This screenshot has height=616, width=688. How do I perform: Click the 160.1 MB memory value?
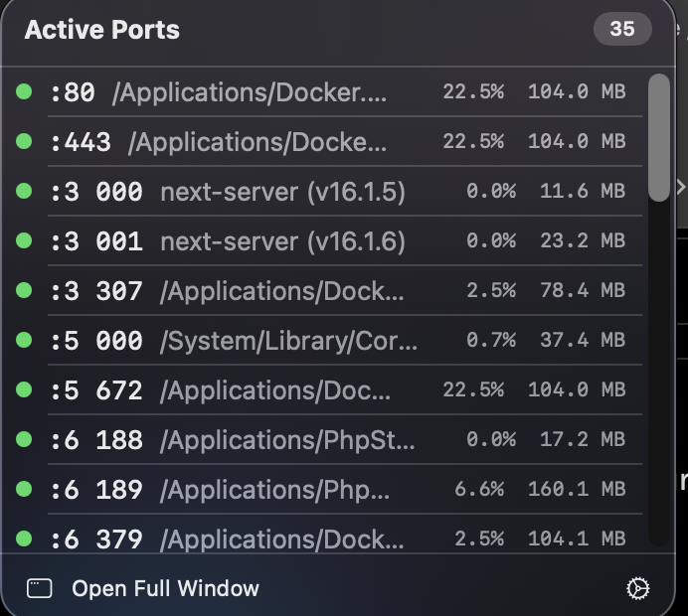pos(577,489)
